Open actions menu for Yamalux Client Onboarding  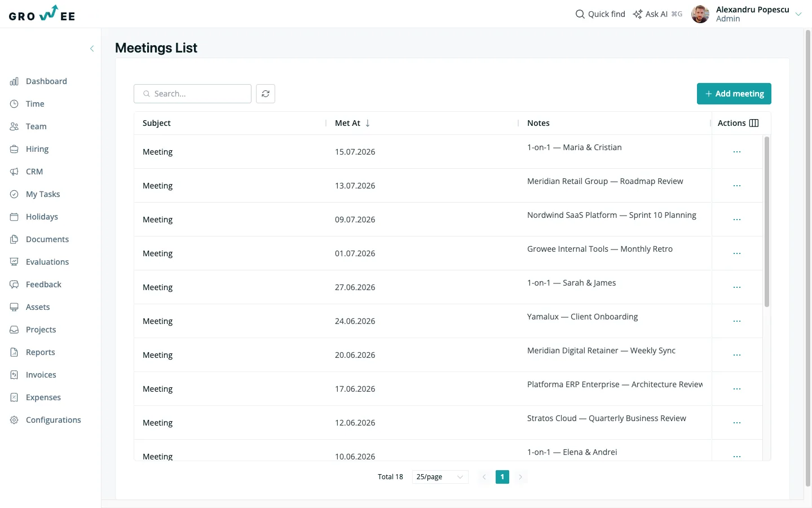click(x=737, y=321)
